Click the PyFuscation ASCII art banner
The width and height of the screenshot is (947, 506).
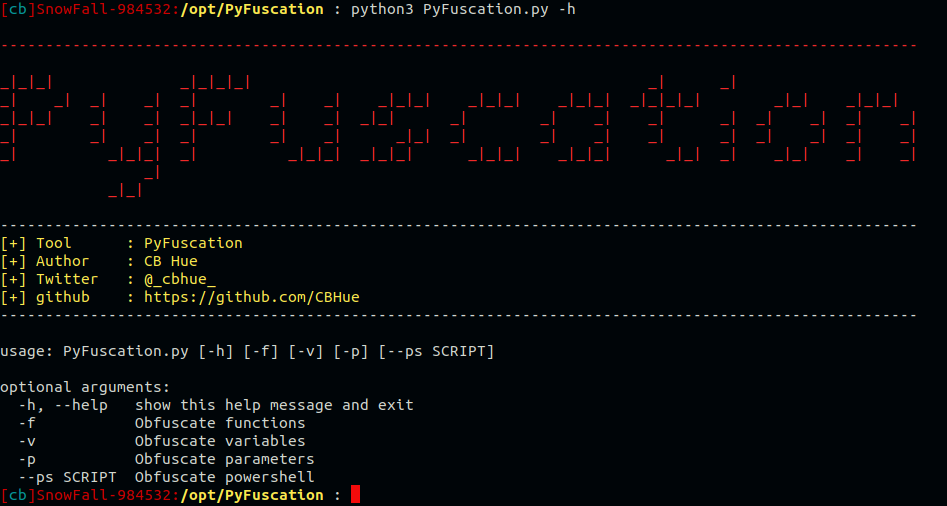point(458,135)
